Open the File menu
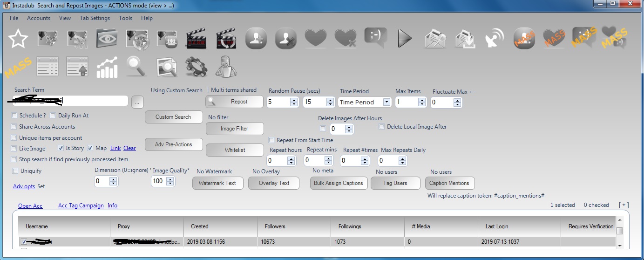 [14, 18]
